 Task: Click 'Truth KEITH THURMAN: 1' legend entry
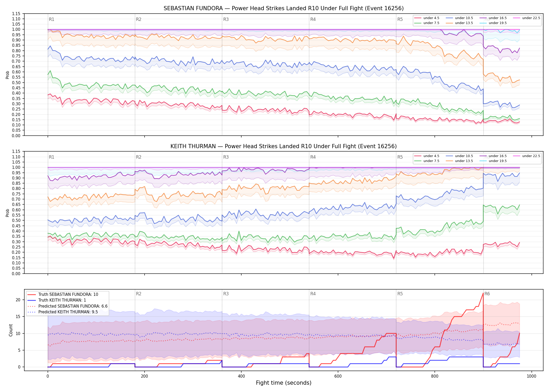click(x=57, y=300)
